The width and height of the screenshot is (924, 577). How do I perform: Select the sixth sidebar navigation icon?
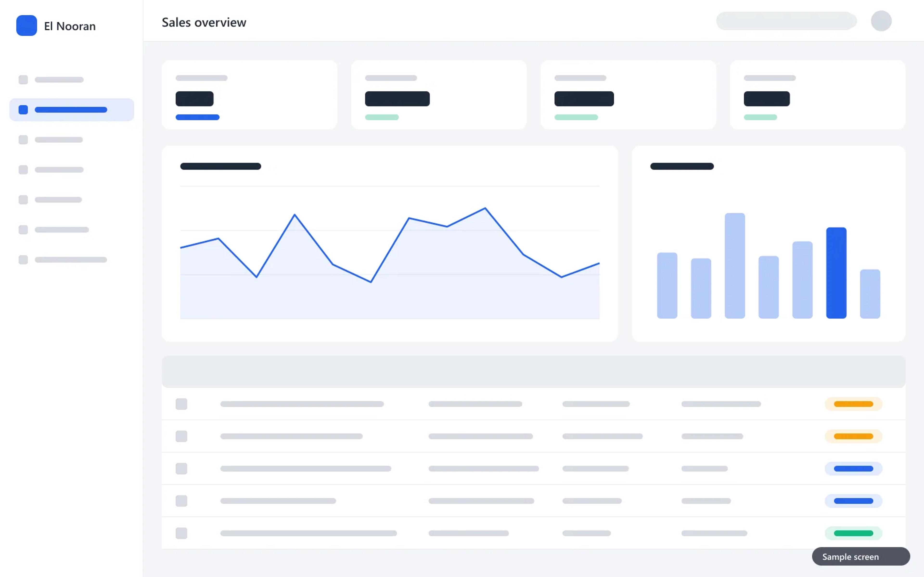tap(23, 230)
